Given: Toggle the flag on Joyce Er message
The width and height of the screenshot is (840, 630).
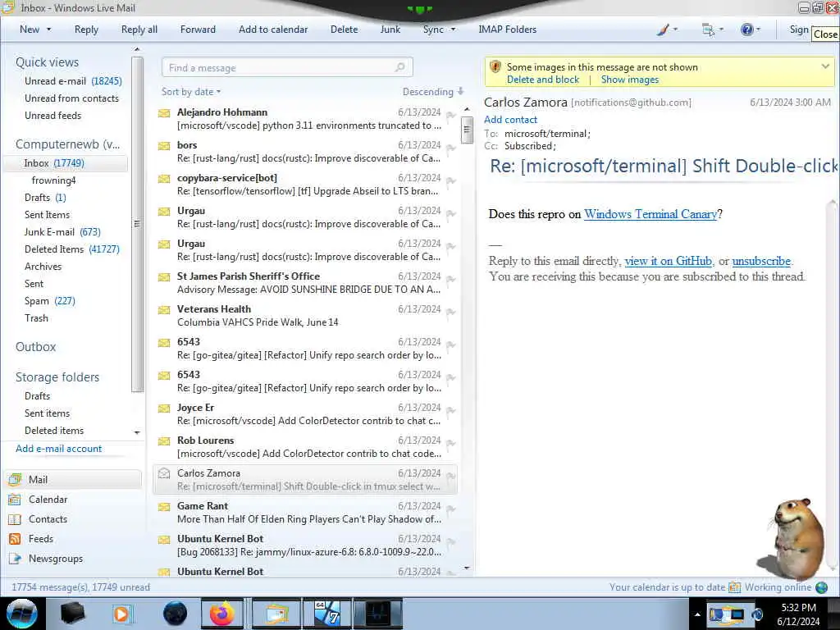Looking at the screenshot, I should 451,410.
